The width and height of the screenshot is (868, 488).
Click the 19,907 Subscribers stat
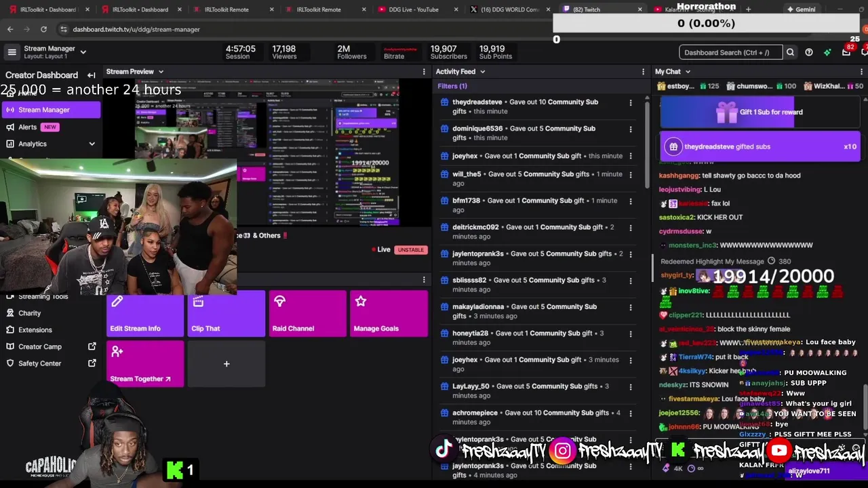448,52
